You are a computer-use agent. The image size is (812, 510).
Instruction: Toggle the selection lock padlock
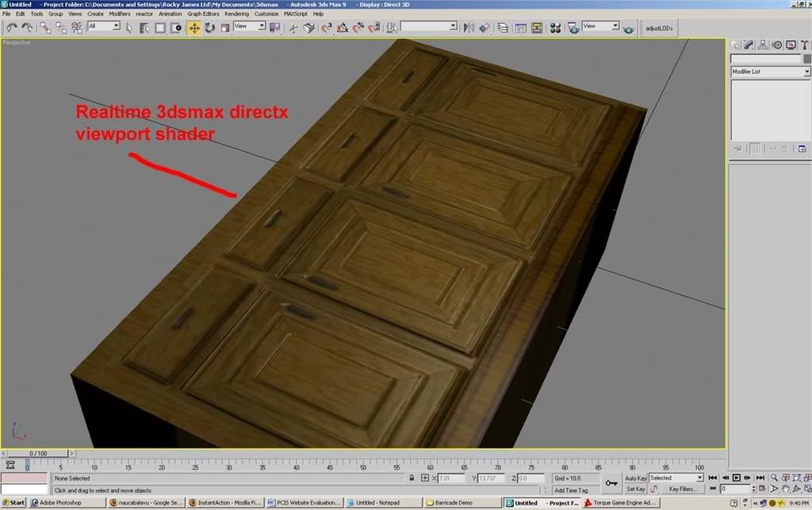pos(412,478)
